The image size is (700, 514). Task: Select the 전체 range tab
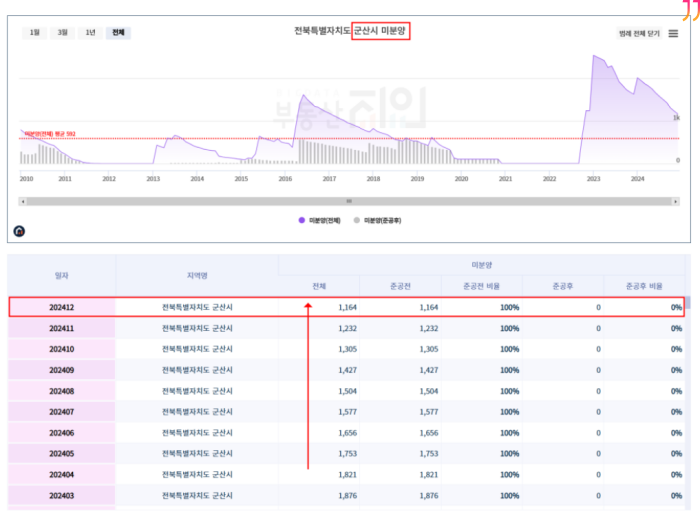tap(118, 33)
